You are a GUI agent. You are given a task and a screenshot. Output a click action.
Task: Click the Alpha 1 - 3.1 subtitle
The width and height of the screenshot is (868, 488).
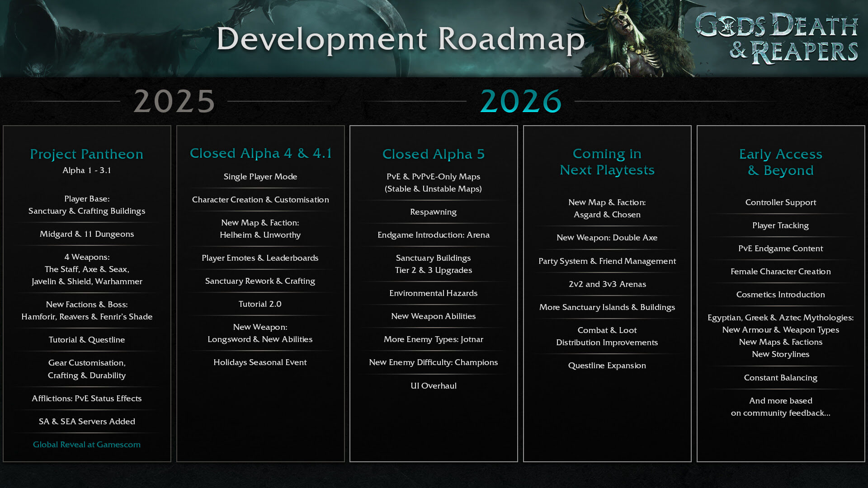[87, 170]
